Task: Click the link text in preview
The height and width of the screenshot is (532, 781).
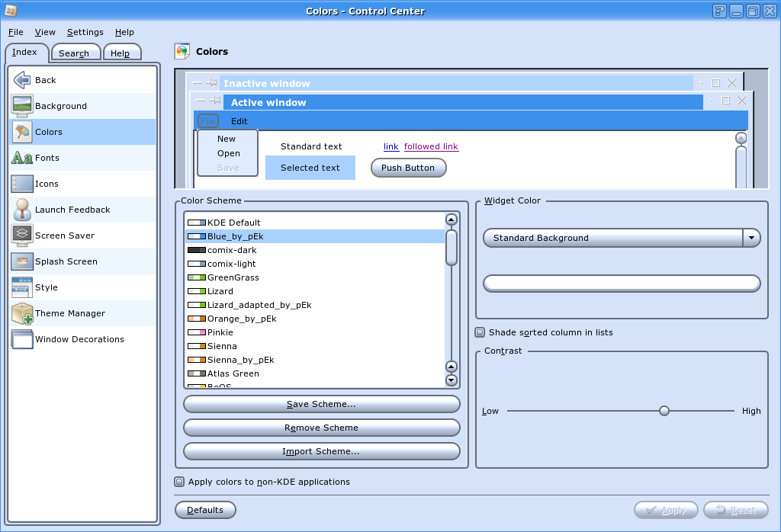Action: [x=391, y=146]
